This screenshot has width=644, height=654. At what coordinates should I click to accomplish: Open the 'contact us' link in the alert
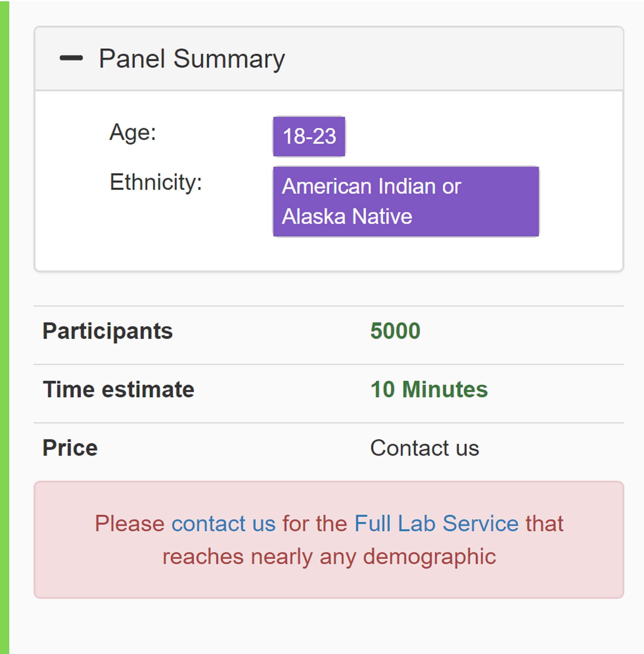[223, 523]
